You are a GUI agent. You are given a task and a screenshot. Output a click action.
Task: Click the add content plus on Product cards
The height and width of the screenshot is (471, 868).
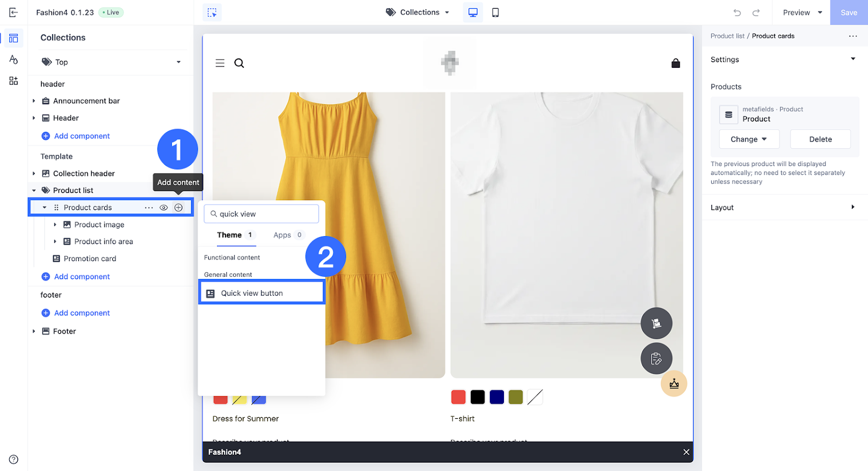click(178, 208)
